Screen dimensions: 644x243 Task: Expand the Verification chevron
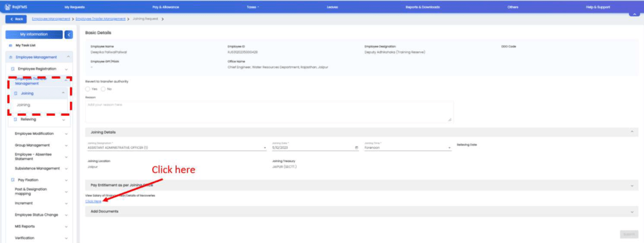point(66,238)
